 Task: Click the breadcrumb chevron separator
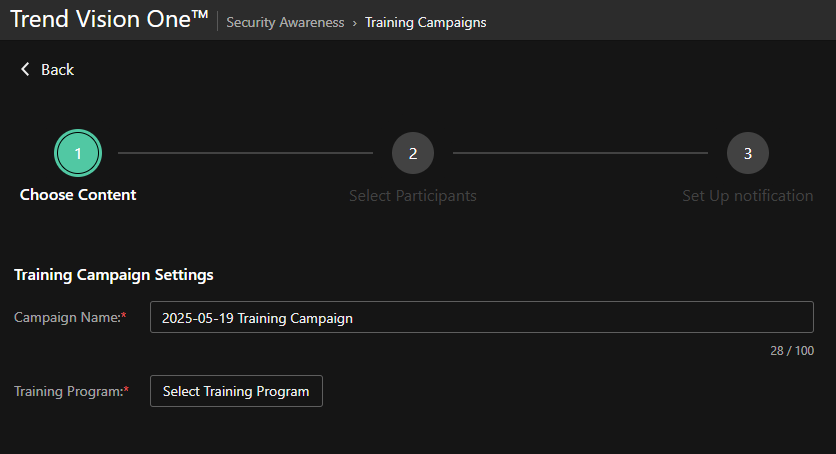click(355, 22)
